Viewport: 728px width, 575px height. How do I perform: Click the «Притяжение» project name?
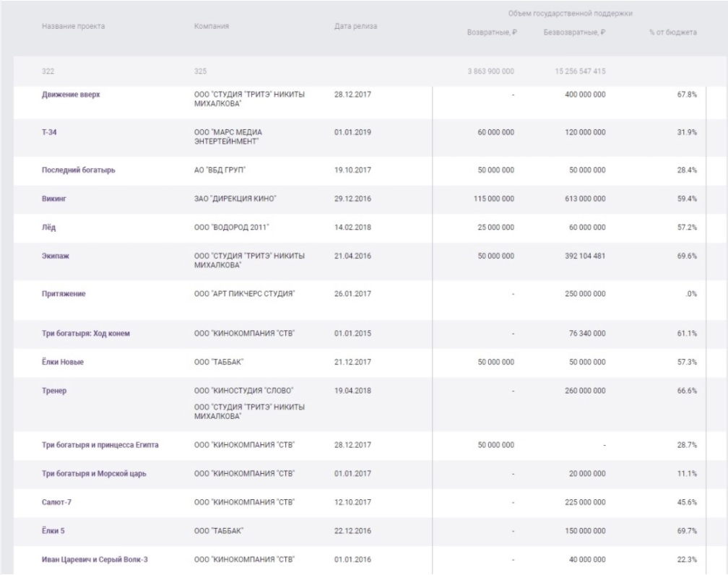click(x=64, y=295)
